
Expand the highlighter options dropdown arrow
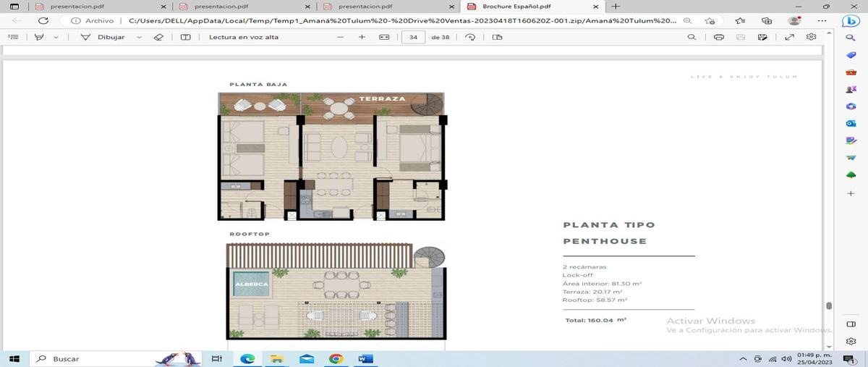pos(56,37)
